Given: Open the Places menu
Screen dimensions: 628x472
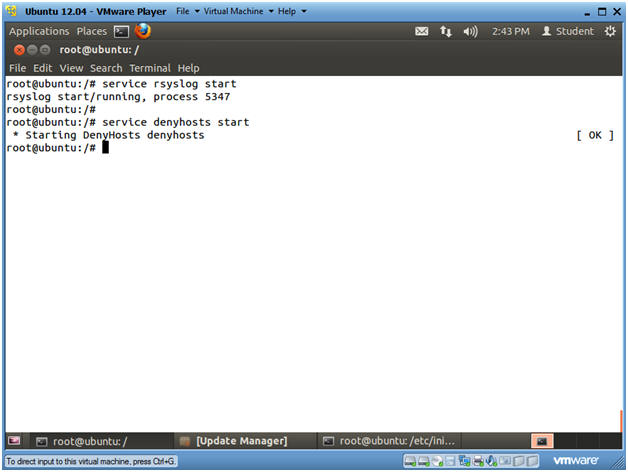Looking at the screenshot, I should click(92, 31).
